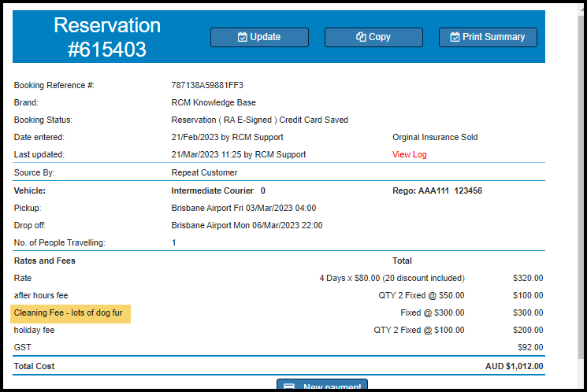Click the calendar-check icon on the Update button
The width and height of the screenshot is (587, 392).
tap(242, 37)
